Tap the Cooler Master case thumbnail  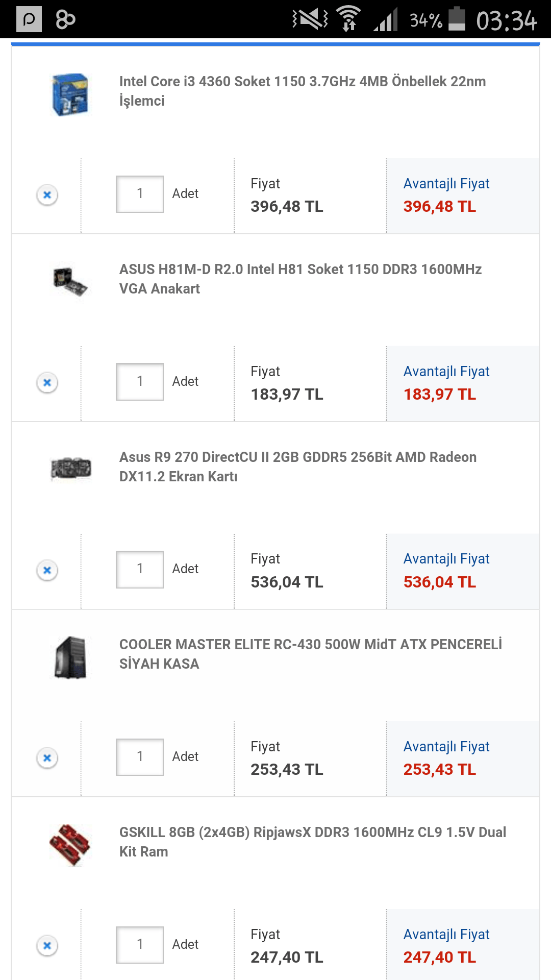[x=70, y=657]
